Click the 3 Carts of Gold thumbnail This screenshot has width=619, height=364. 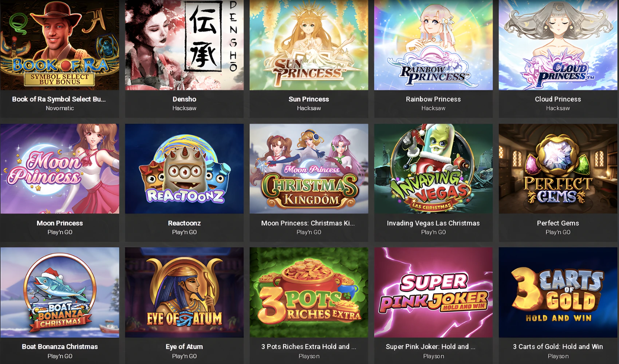click(558, 292)
